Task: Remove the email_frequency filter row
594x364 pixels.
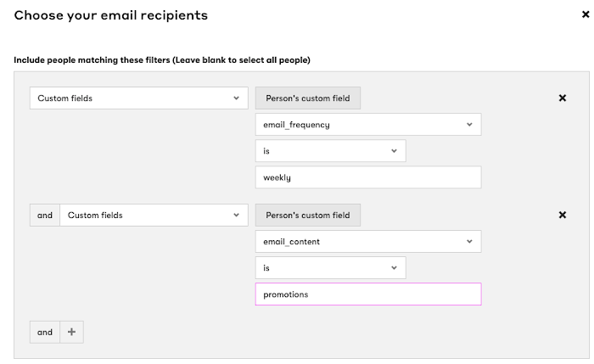Action: click(563, 98)
